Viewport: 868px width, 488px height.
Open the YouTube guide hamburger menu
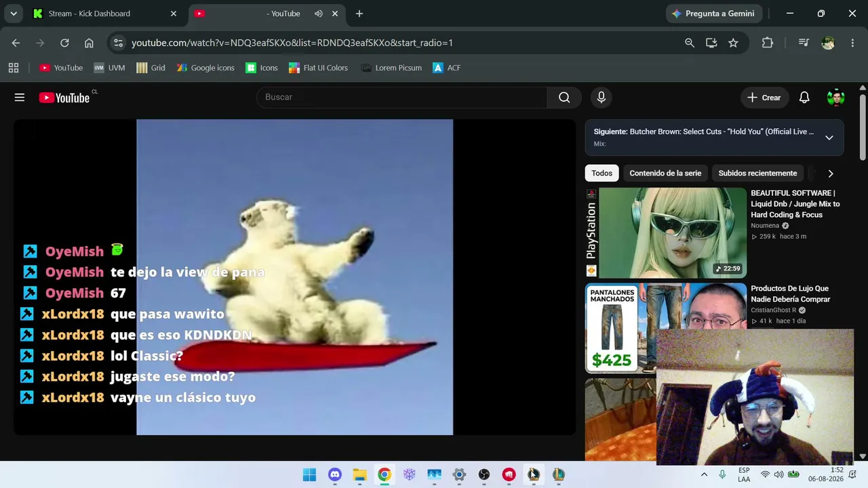[20, 98]
